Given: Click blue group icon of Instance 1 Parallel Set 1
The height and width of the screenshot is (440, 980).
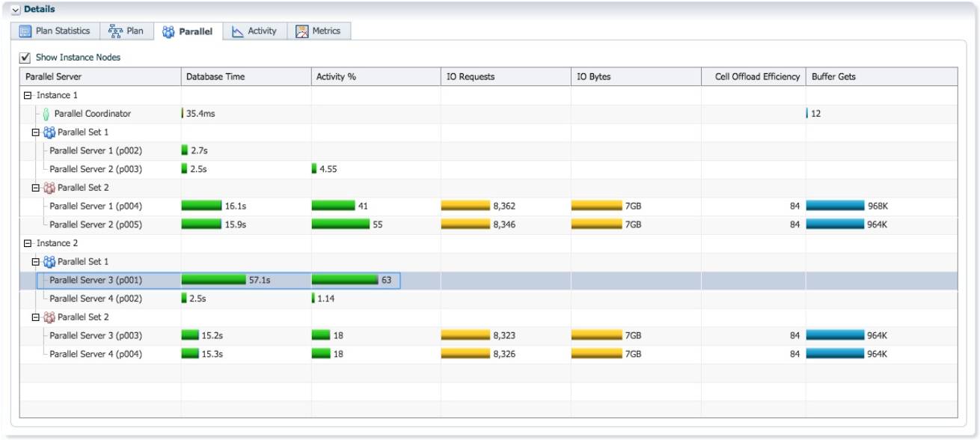Looking at the screenshot, I should (x=49, y=132).
